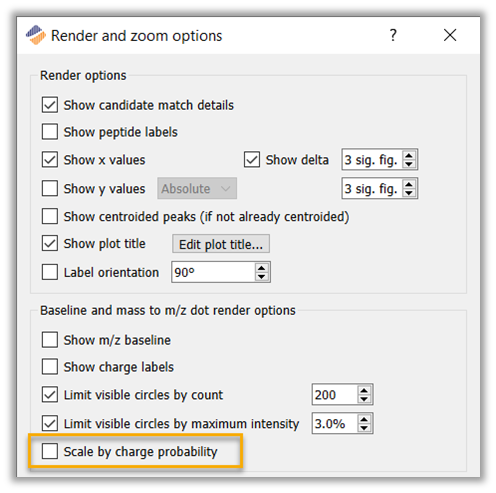Open the Absolute dropdown
The height and width of the screenshot is (493, 496).
197,189
